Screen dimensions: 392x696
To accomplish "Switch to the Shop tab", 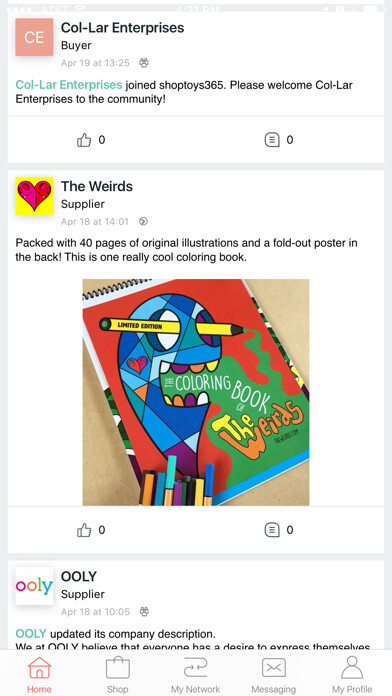I will coord(118,675).
